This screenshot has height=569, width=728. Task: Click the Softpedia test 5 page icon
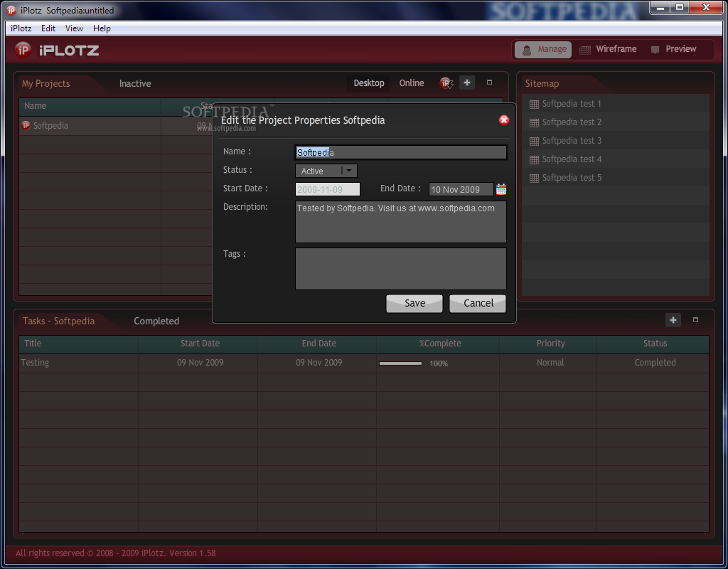534,178
